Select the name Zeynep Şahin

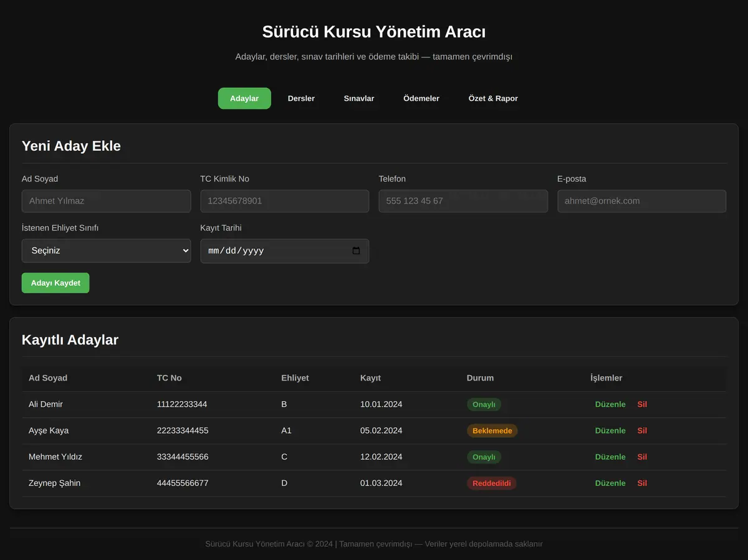tap(55, 483)
